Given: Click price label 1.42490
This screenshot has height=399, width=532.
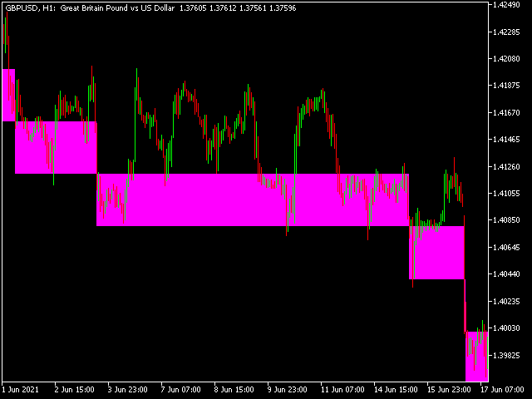Looking at the screenshot, I should (x=506, y=5).
